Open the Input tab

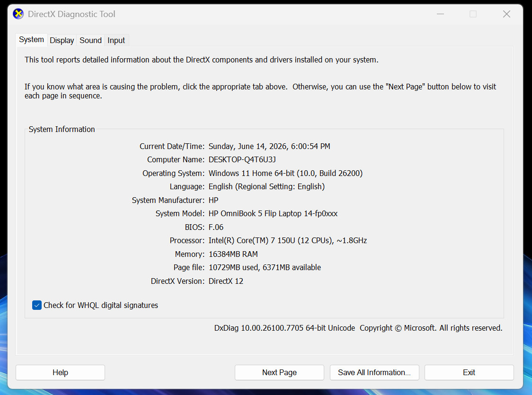(116, 40)
